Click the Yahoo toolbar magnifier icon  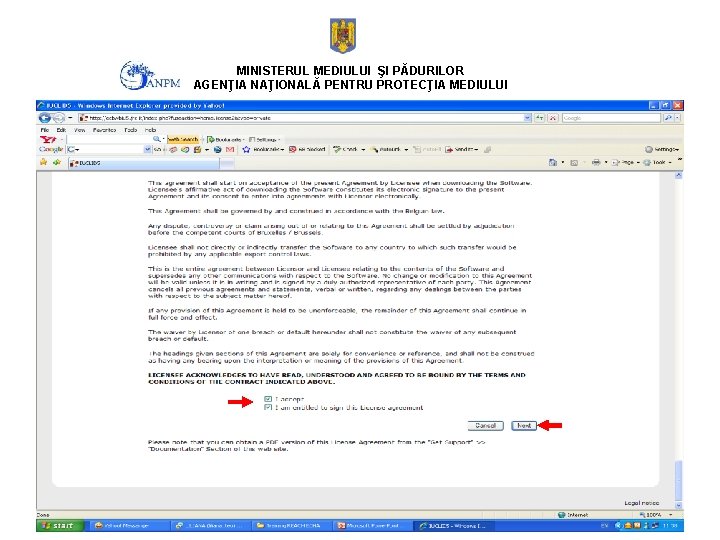(x=157, y=139)
